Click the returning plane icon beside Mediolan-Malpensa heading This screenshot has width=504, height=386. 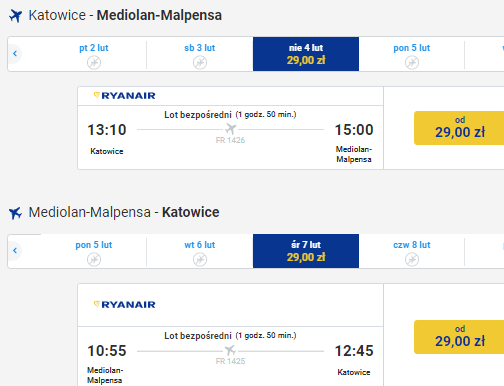point(15,213)
